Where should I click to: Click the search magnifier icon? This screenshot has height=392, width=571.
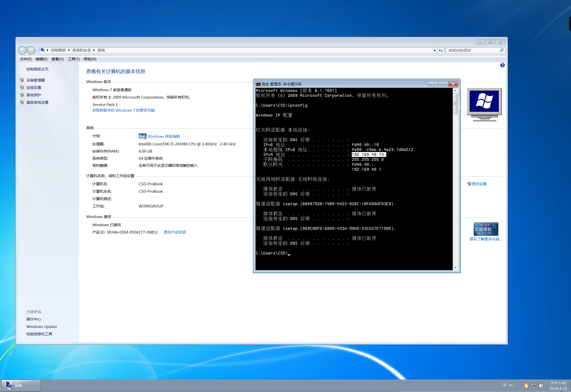pos(502,50)
